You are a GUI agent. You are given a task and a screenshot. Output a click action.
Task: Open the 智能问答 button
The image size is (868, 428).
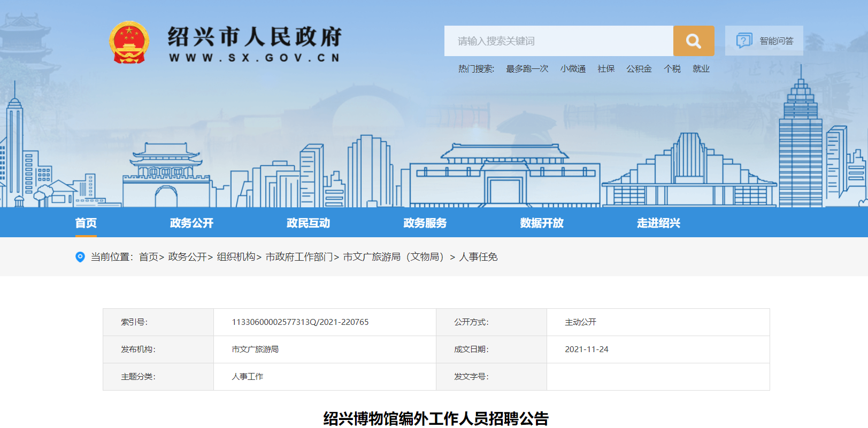click(x=764, y=41)
